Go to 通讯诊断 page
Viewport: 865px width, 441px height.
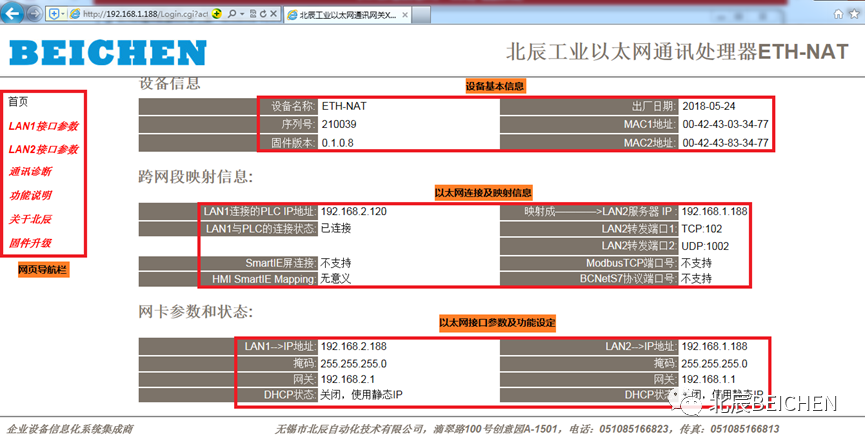point(30,172)
